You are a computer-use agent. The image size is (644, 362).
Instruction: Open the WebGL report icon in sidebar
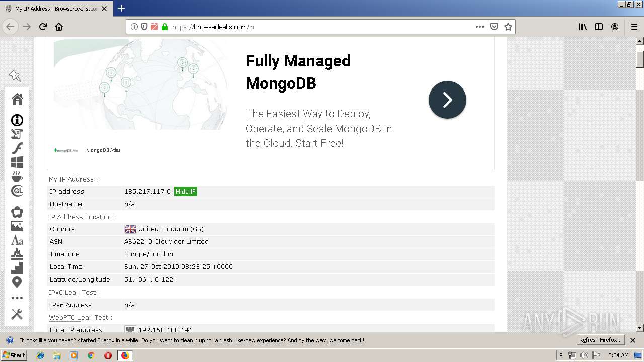(x=17, y=191)
